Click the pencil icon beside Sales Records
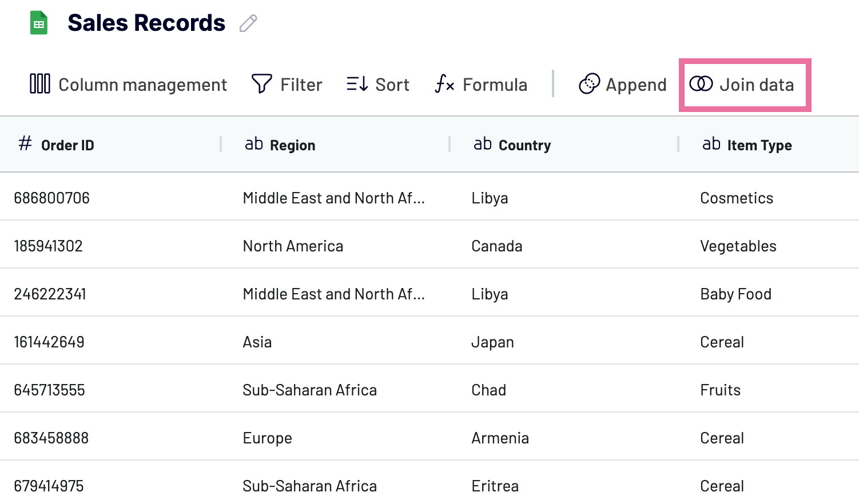The height and width of the screenshot is (504, 859). (x=248, y=23)
